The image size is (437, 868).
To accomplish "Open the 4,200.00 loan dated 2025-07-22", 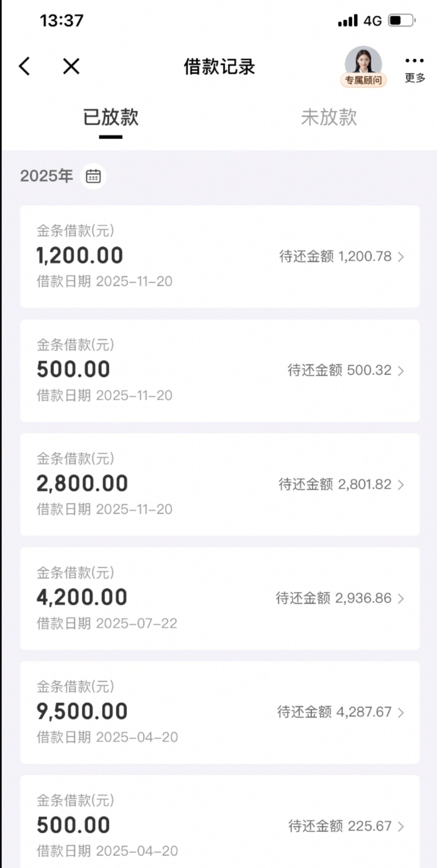I will (x=150, y=598).
